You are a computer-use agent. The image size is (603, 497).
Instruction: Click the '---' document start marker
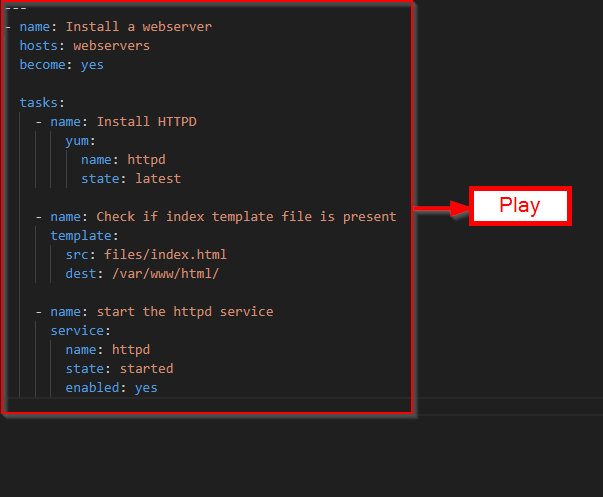click(x=16, y=8)
